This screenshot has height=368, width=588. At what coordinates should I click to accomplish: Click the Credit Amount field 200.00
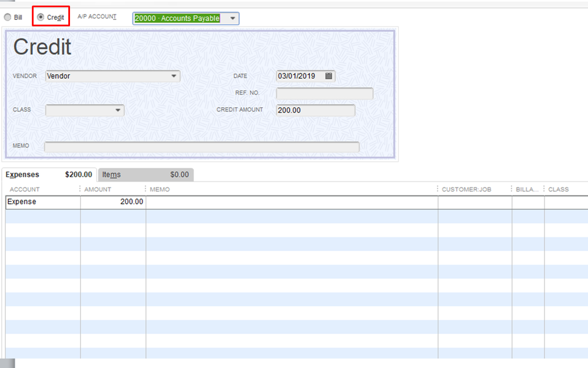[x=315, y=110]
